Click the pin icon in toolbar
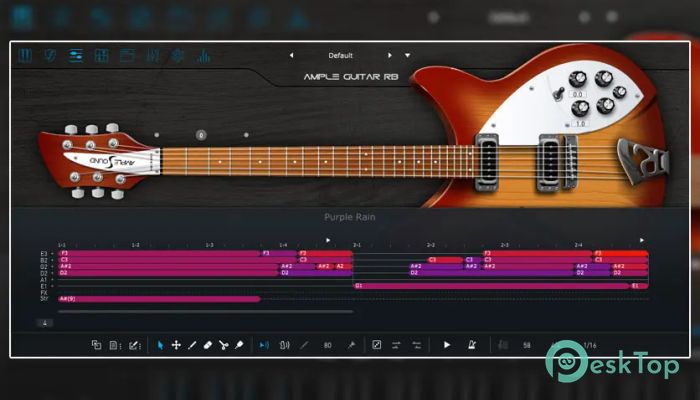Screen dimensions: 700x400 click(351, 345)
